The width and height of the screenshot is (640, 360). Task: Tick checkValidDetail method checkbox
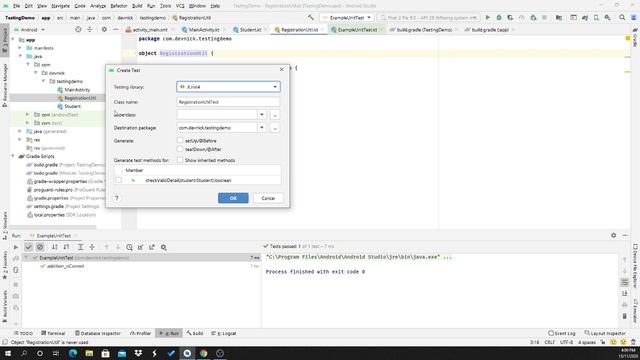pyautogui.click(x=118, y=180)
